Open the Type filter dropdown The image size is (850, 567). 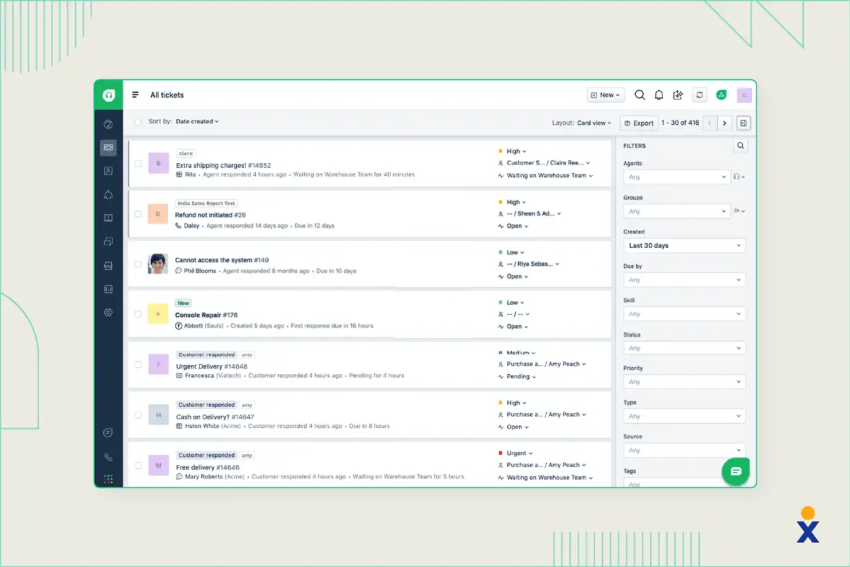(684, 416)
